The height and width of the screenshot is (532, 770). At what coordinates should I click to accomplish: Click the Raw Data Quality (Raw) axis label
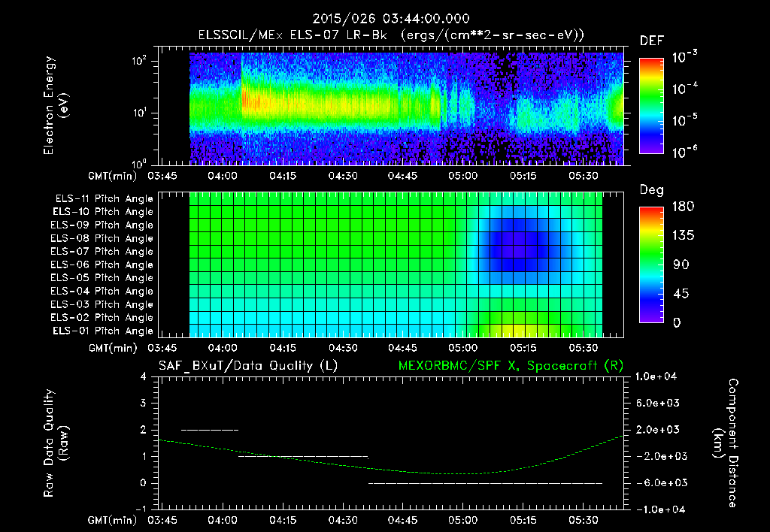coord(56,443)
